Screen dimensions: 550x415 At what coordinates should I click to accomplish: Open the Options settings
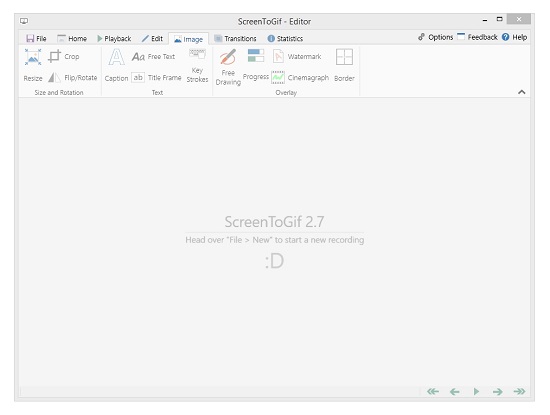tap(435, 37)
